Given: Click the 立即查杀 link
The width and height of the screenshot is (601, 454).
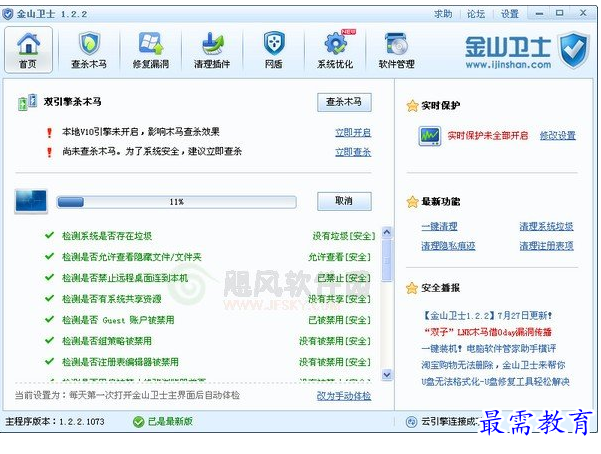Looking at the screenshot, I should (x=353, y=152).
